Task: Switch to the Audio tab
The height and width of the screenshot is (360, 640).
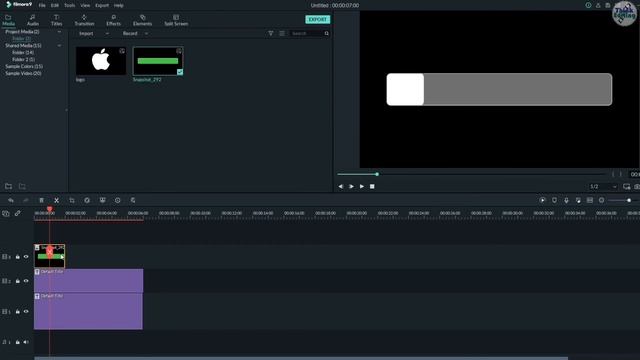Action: pos(33,20)
